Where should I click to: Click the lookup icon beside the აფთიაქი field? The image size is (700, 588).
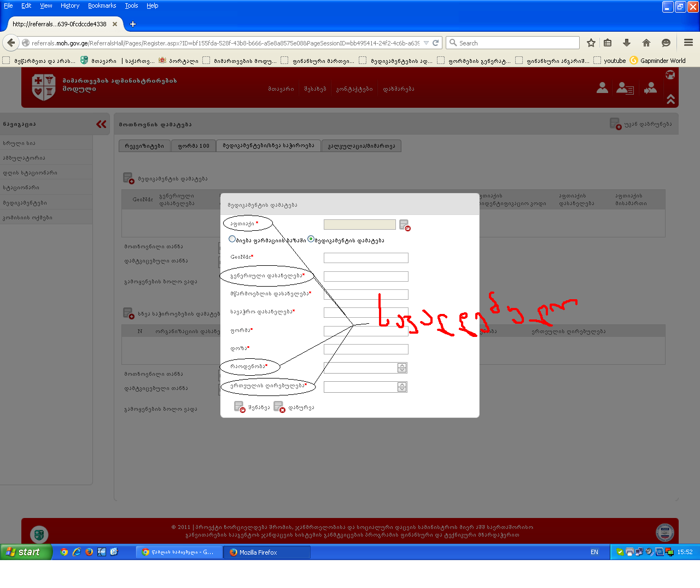pos(404,225)
